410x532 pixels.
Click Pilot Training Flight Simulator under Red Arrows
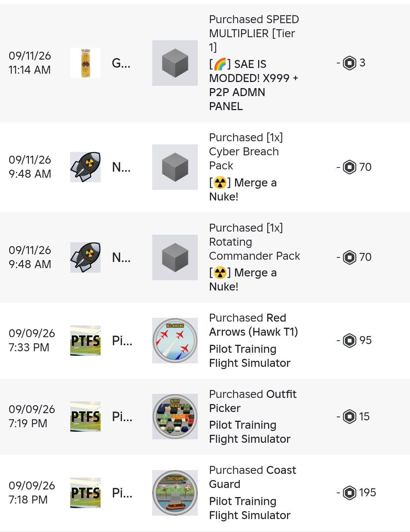pyautogui.click(x=250, y=356)
